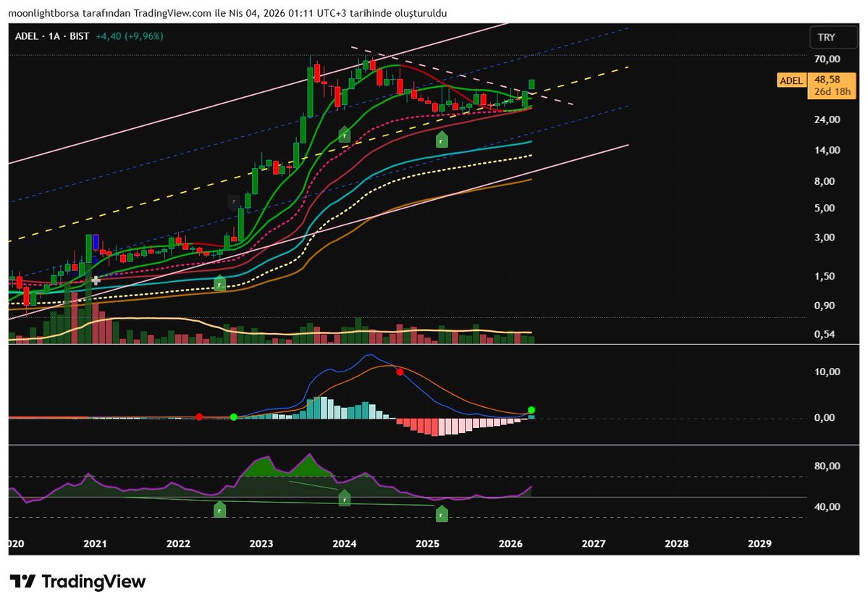Screen dimensions: 868x607
Task: Click the 80,00 RSI axis label
Action: [x=827, y=466]
